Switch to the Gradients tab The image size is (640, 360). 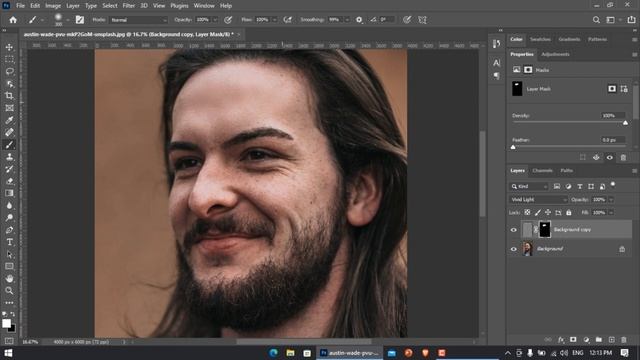pos(569,39)
